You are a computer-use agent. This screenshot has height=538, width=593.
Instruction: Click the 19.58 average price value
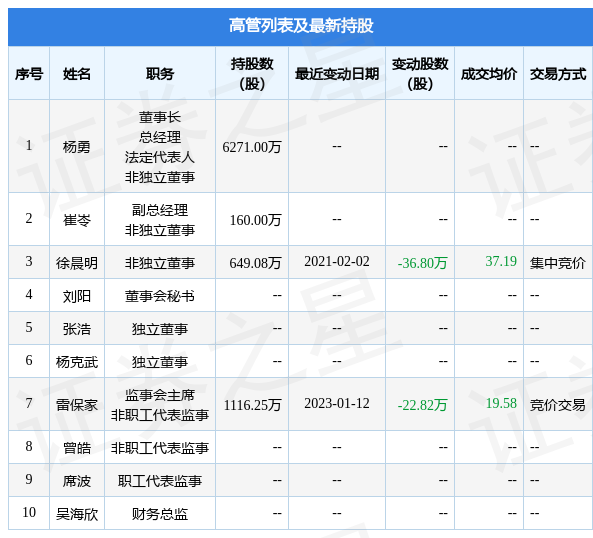coord(501,403)
